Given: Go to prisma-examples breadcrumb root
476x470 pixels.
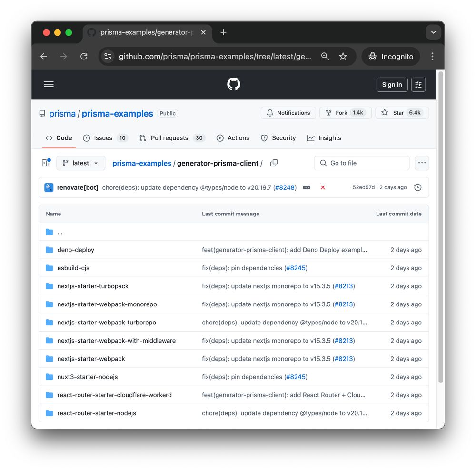Looking at the screenshot, I should pyautogui.click(x=142, y=163).
